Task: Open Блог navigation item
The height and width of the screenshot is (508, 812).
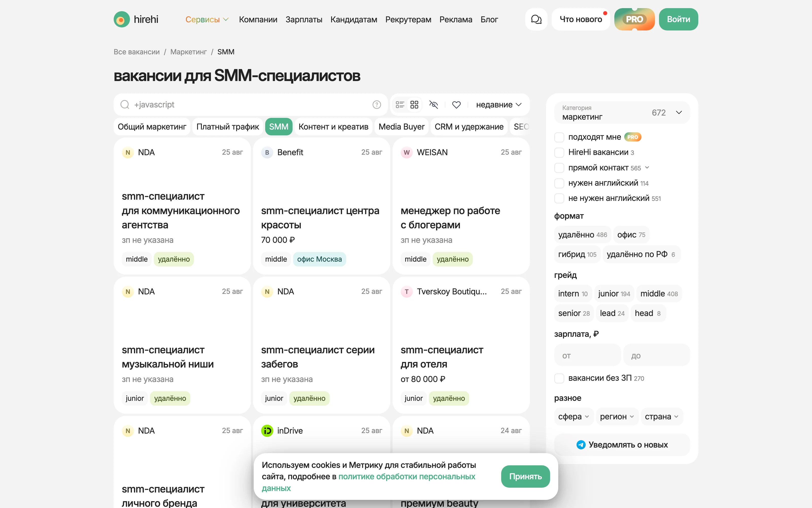Action: point(489,20)
